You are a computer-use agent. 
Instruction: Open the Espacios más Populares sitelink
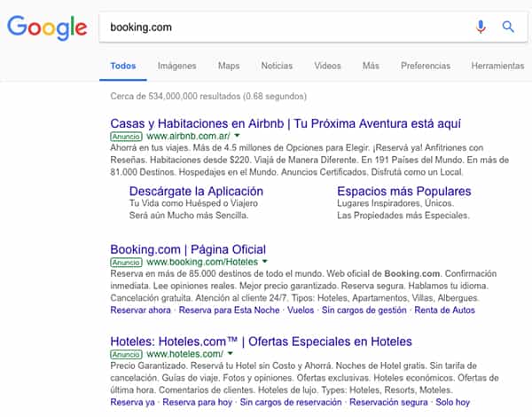pyautogui.click(x=403, y=191)
